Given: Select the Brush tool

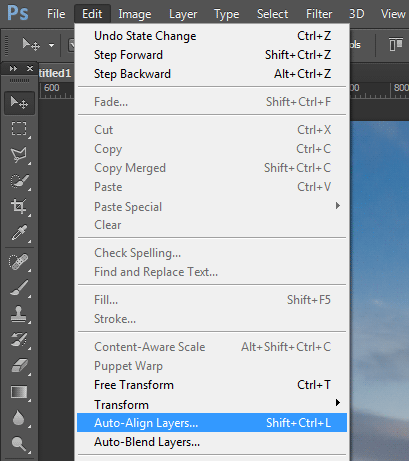Looking at the screenshot, I should [19, 288].
